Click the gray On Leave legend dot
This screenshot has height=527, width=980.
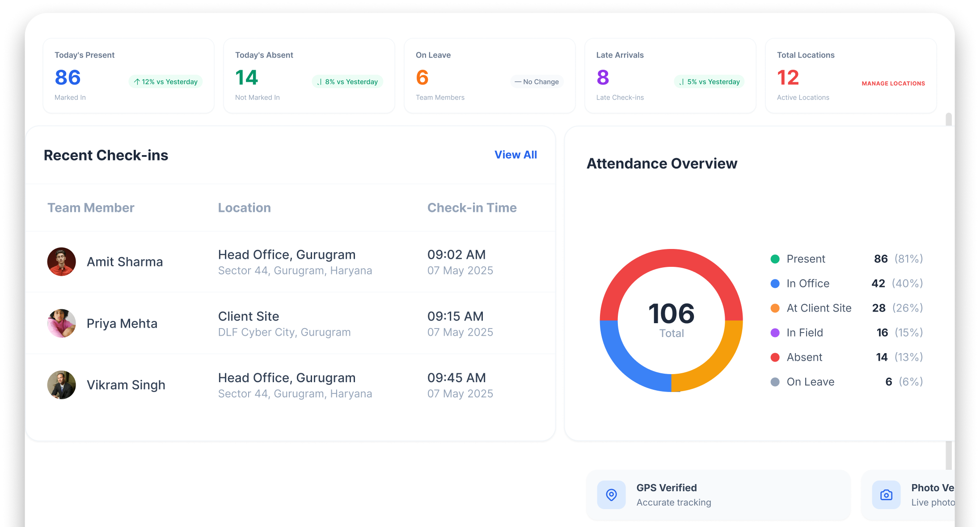(x=775, y=382)
